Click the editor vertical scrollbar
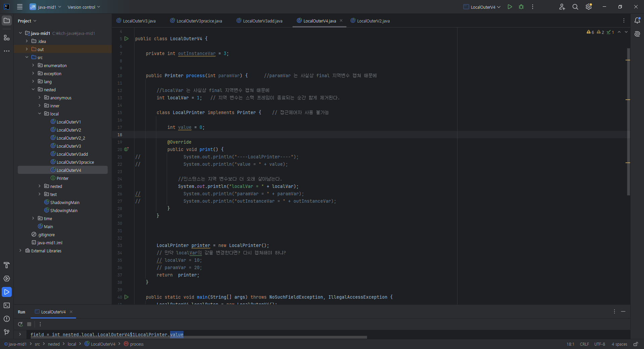This screenshot has height=349, width=644. pos(629,121)
